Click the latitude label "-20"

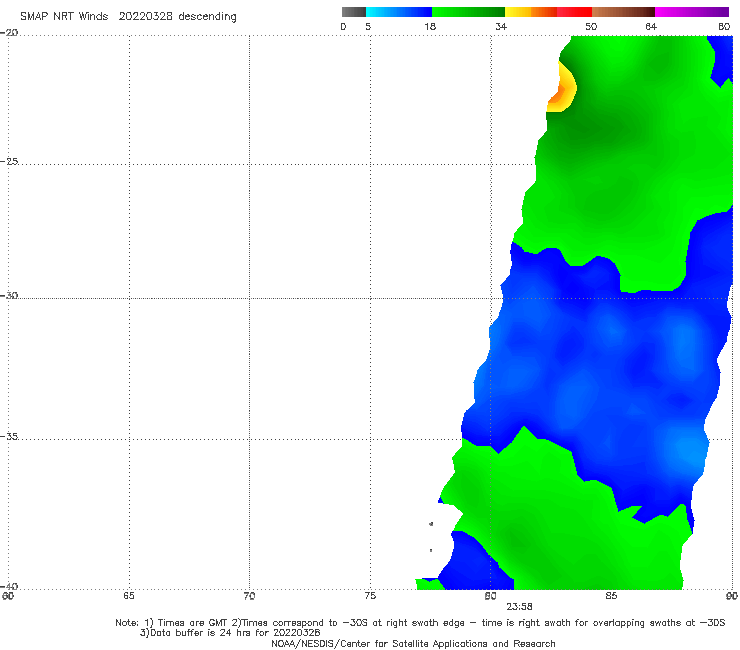pos(9,33)
